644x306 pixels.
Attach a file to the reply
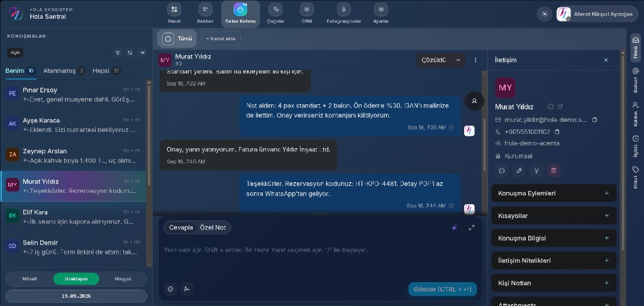coord(186,289)
